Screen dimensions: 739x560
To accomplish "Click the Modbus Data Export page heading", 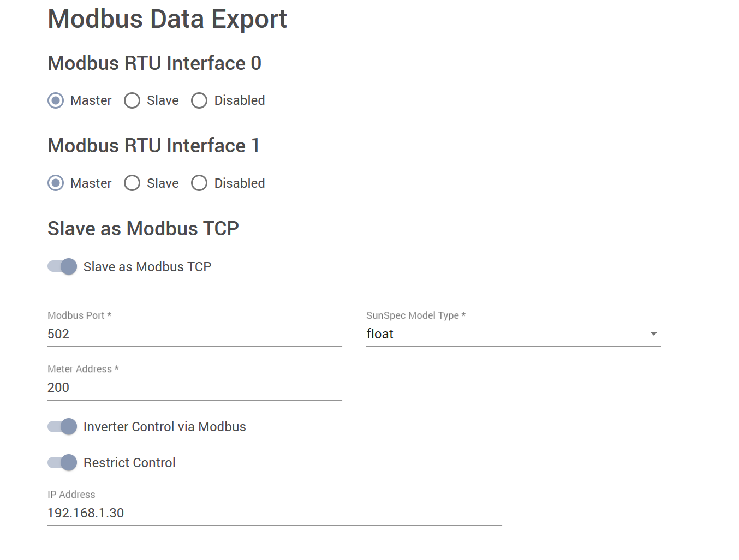I will [x=167, y=19].
